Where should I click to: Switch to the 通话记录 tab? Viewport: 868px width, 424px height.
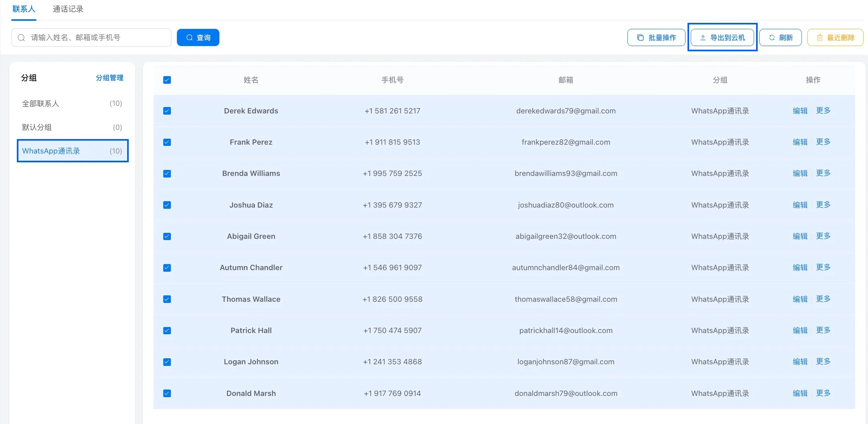coord(68,9)
